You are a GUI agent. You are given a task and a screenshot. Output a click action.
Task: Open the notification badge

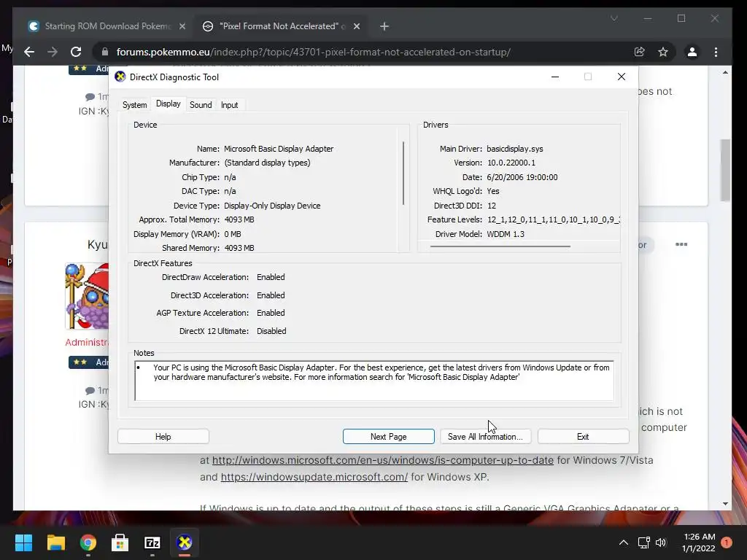coord(727,542)
